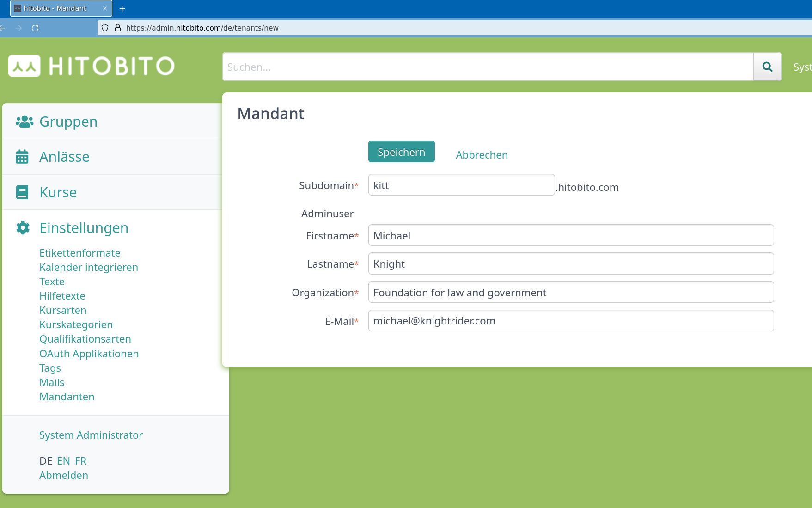
Task: Switch language to EN
Action: point(63,460)
